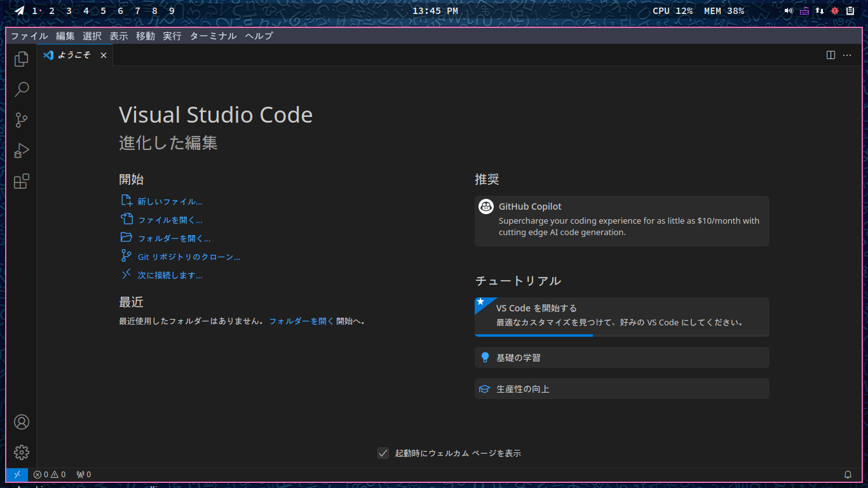Toggle 起動時にウェルカム ページを表示 checkbox

(x=383, y=453)
